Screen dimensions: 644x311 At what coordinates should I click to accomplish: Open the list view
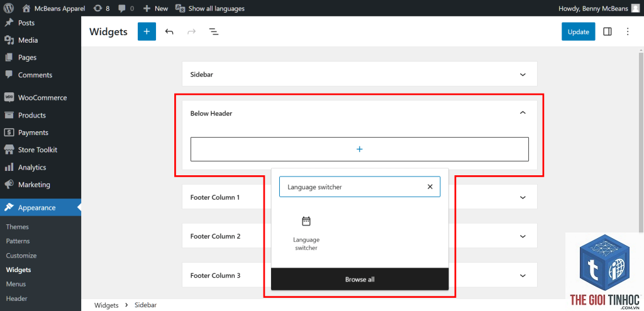pyautogui.click(x=214, y=31)
